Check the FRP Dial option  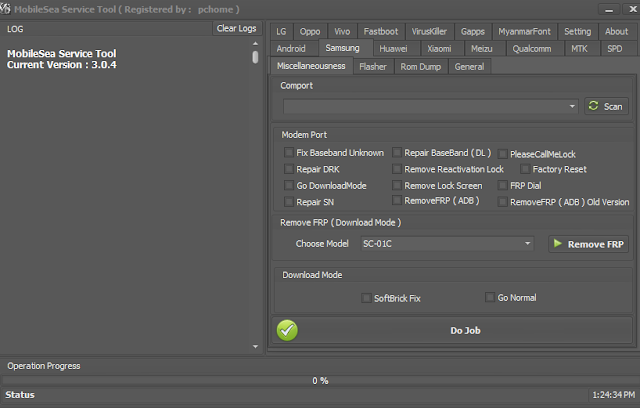[503, 186]
